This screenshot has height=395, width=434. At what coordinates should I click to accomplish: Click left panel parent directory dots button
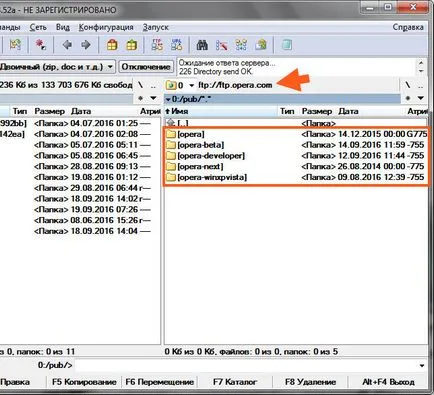pos(153,85)
